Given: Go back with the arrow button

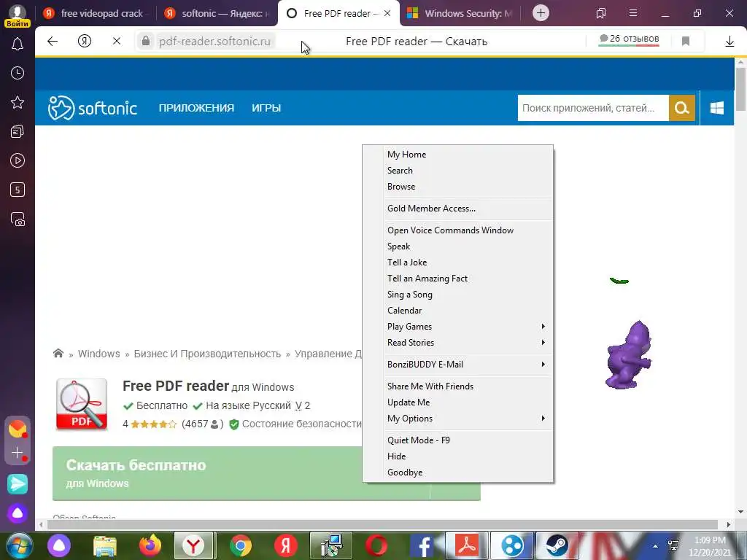Looking at the screenshot, I should tap(53, 42).
